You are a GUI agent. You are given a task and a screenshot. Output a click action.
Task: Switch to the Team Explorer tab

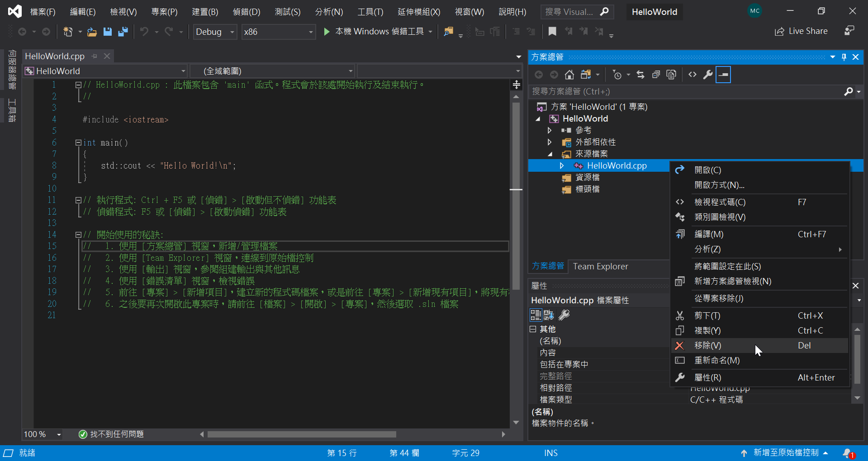point(600,266)
